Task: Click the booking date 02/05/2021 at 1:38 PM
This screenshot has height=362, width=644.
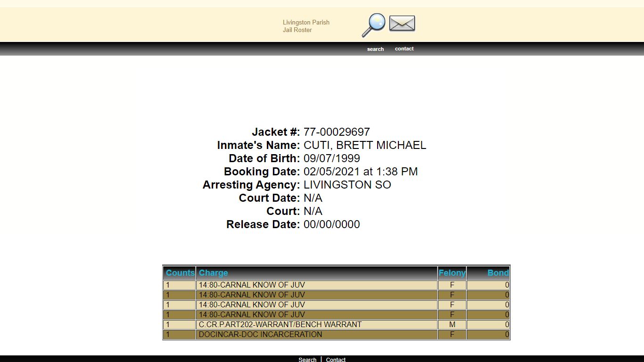Action: [x=361, y=172]
